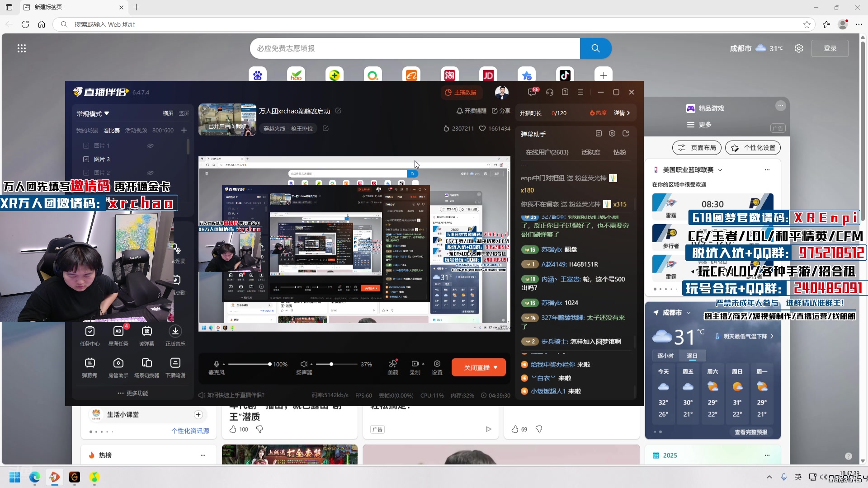Image resolution: width=868 pixels, height=488 pixels.
Task: Click the microphone volume slider handle
Action: point(270,364)
